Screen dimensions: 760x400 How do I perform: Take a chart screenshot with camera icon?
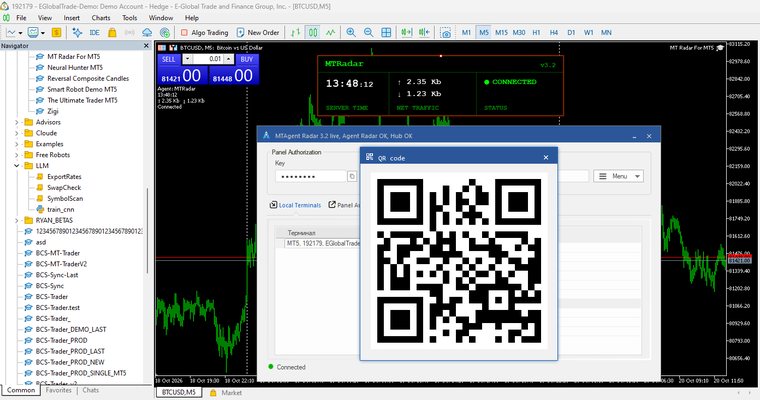coord(445,32)
